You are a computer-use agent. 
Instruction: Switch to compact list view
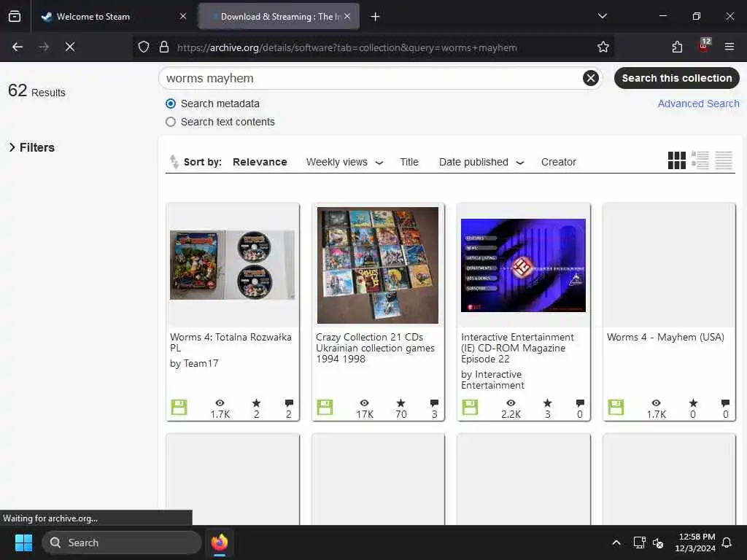(723, 160)
